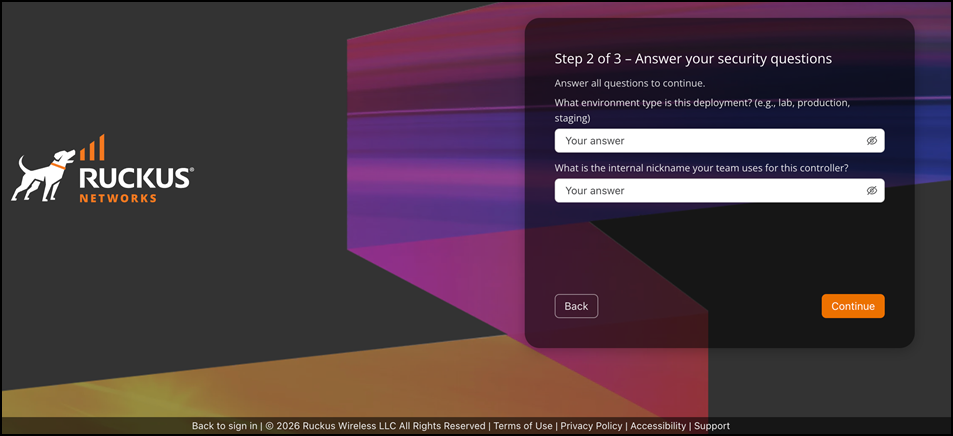The height and width of the screenshot is (436, 953).
Task: Open the Terms of Use link
Action: point(523,426)
